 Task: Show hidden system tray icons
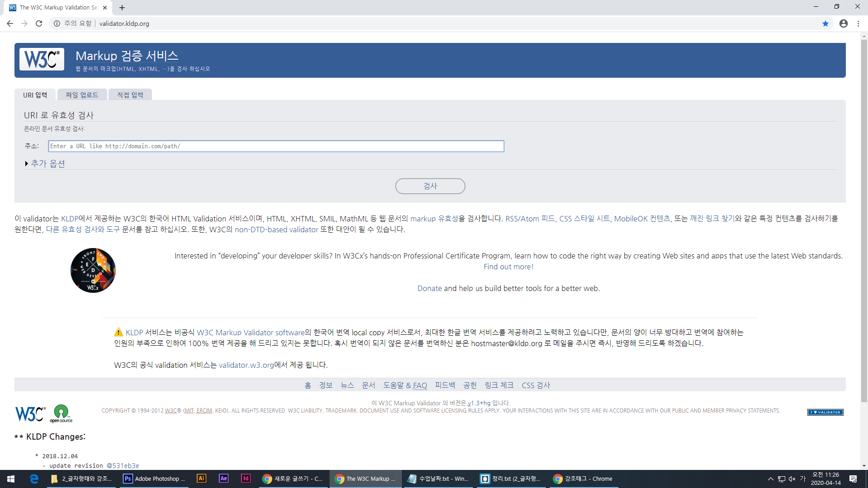click(x=770, y=479)
